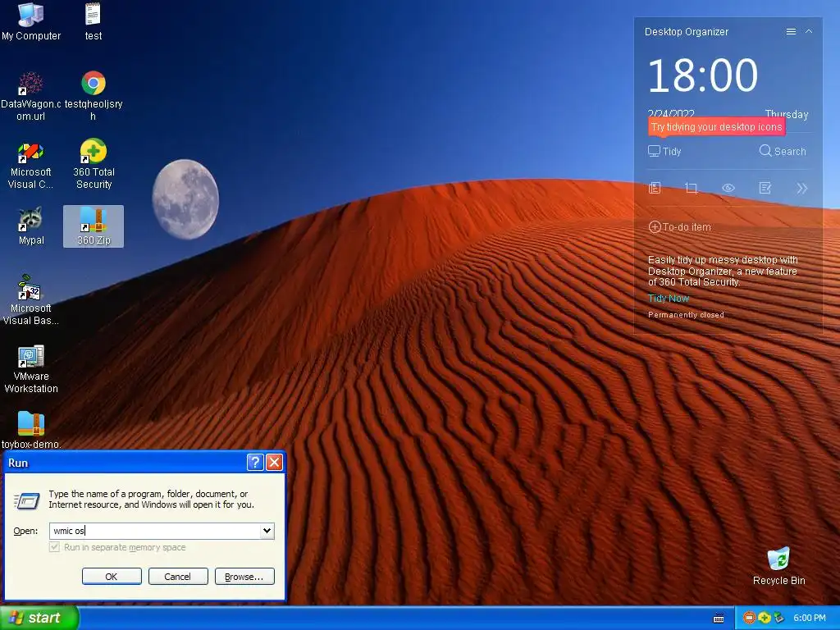Open the My Computer desktop icon
Screen dimensions: 840x630
point(31,21)
